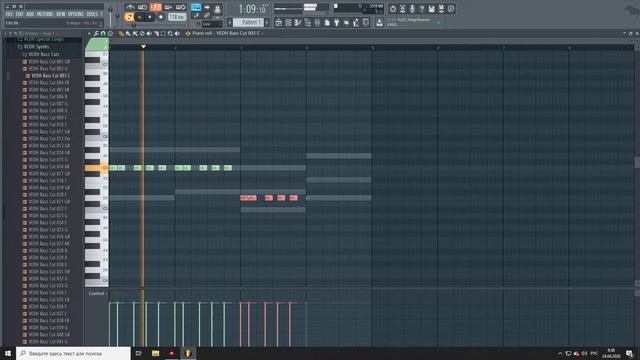Click the render/export audio icon
The width and height of the screenshot is (640, 360).
(441, 8)
